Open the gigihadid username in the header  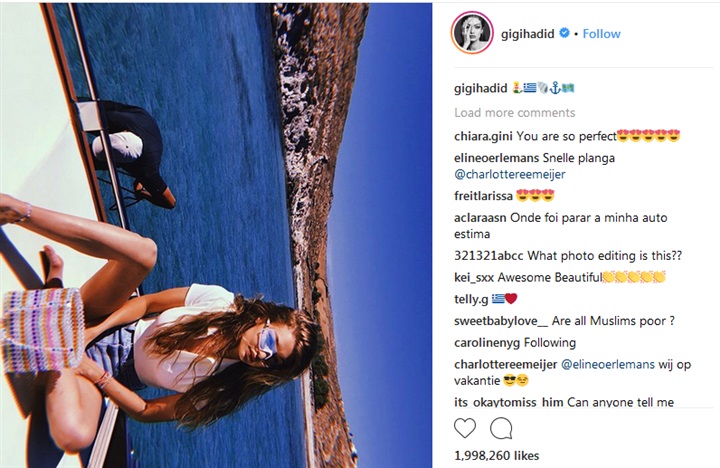(528, 34)
